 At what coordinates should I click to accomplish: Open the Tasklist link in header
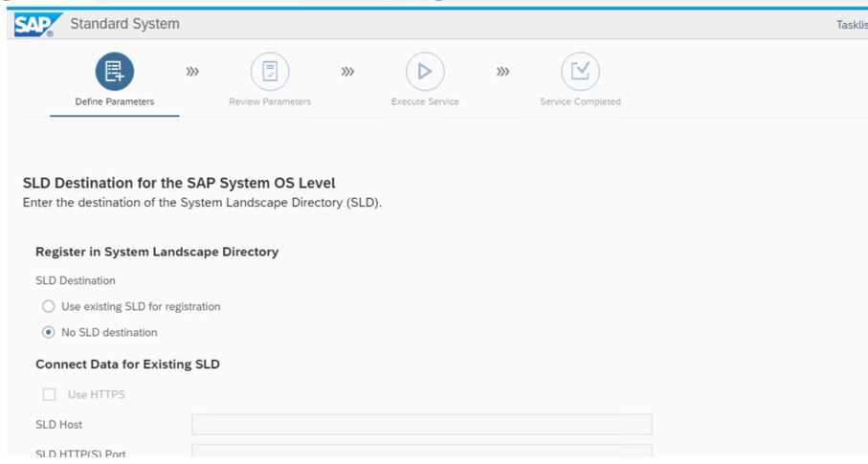(852, 25)
